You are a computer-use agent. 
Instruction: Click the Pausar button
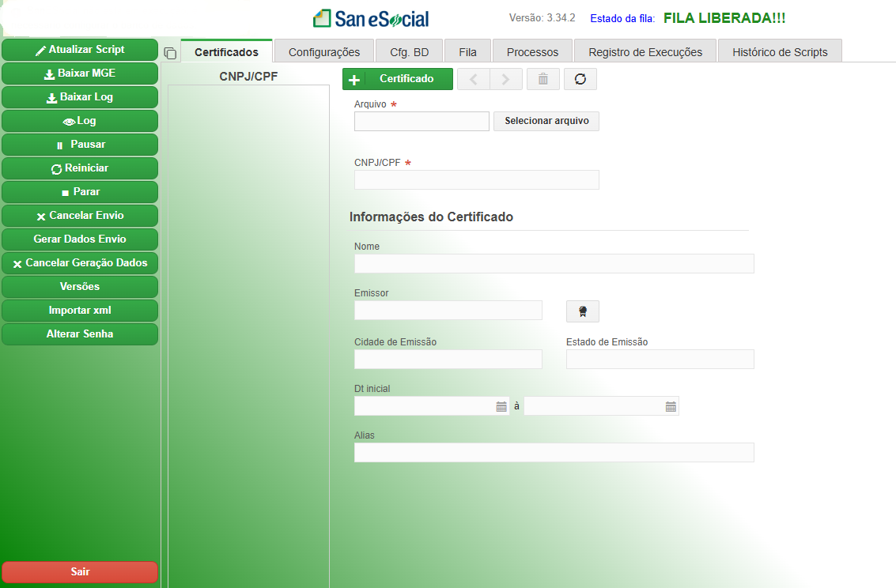point(80,145)
